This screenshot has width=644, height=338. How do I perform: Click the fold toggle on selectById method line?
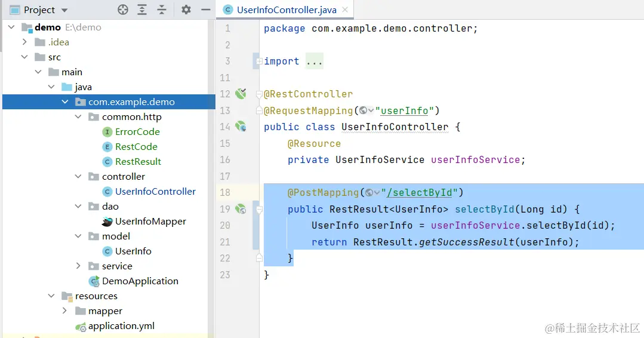[x=259, y=210]
